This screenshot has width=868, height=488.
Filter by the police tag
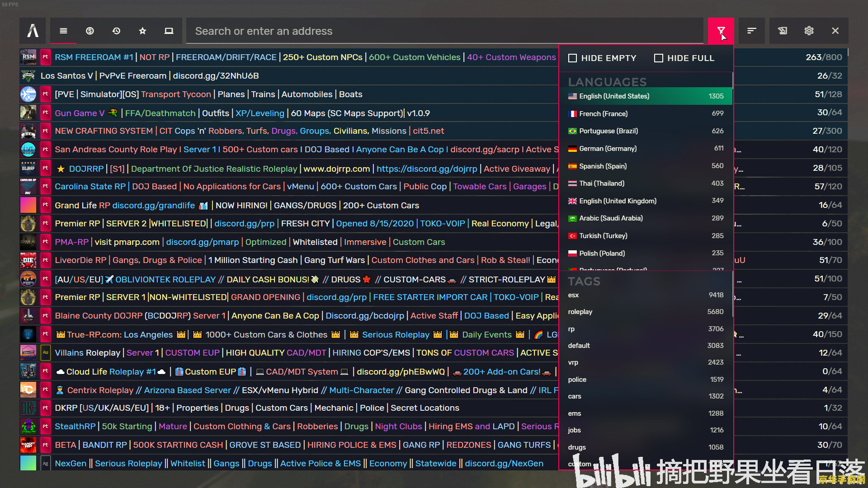[x=646, y=380]
